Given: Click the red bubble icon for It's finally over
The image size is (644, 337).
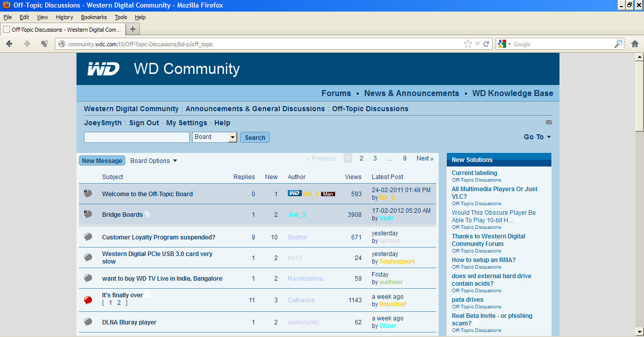Looking at the screenshot, I should coord(88,300).
